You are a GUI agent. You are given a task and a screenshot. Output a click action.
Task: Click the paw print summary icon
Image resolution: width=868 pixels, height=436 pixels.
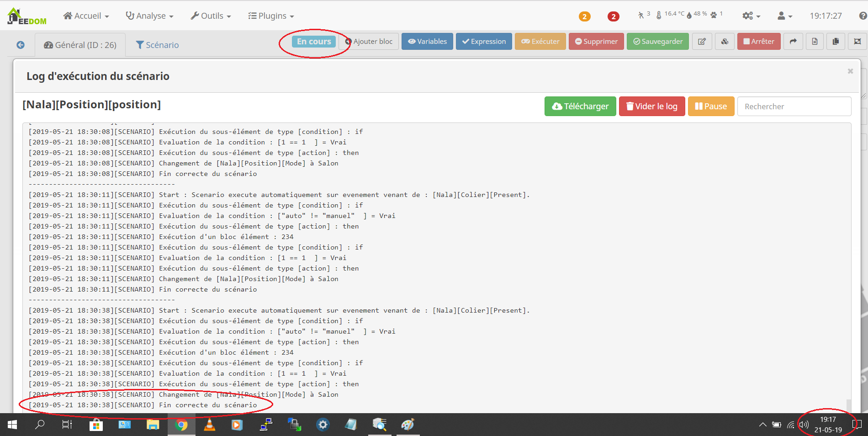coord(713,15)
